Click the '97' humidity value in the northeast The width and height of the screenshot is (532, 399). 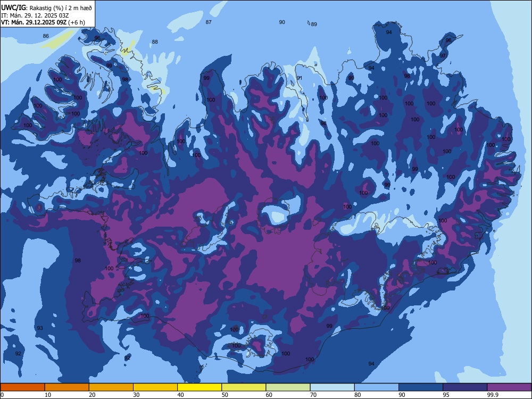443,56
